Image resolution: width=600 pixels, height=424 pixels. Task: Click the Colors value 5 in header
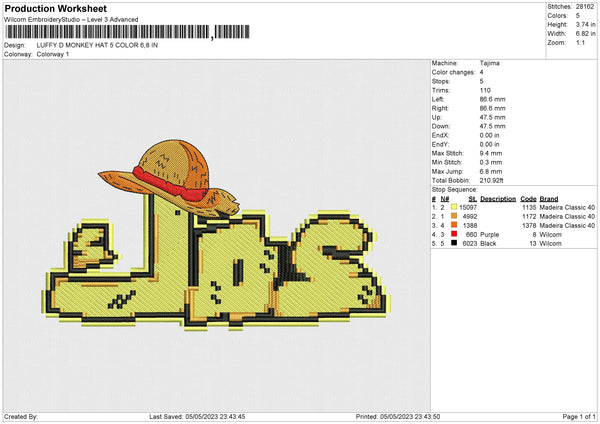point(578,16)
